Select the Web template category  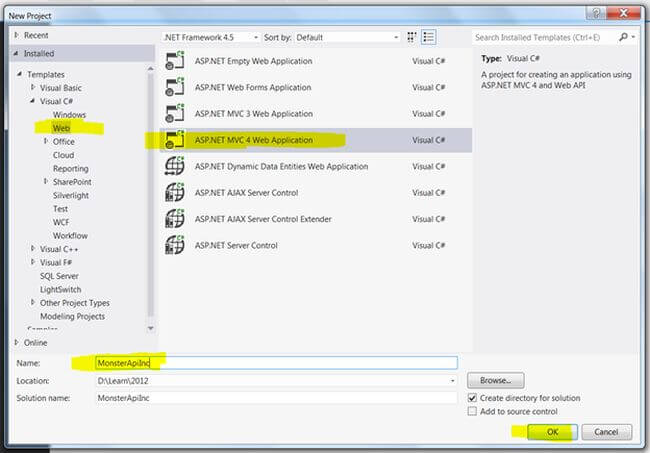61,128
